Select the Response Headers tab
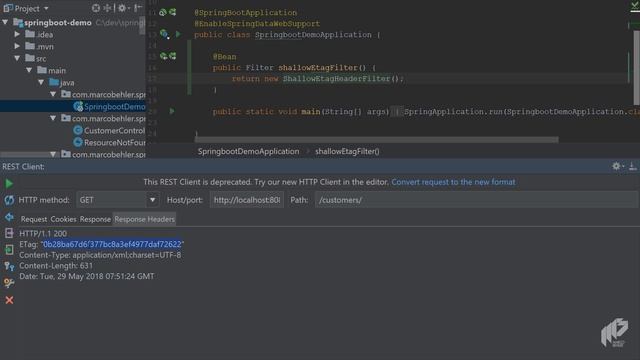Image resolution: width=640 pixels, height=360 pixels. [x=144, y=219]
